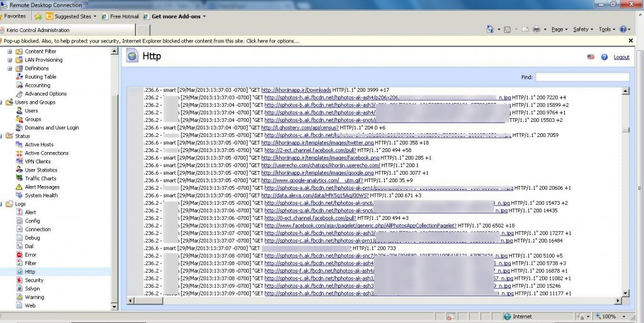This screenshot has height=323, width=644.
Task: Click the Routing Table icon
Action: (19, 77)
